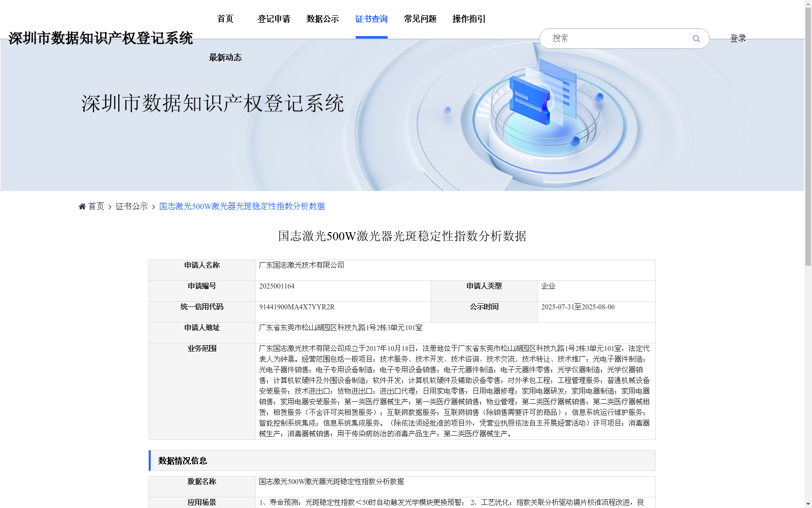Click the banner title 深圳市数据知识产权登记系统
Screen dimensions: 812x508
point(213,103)
